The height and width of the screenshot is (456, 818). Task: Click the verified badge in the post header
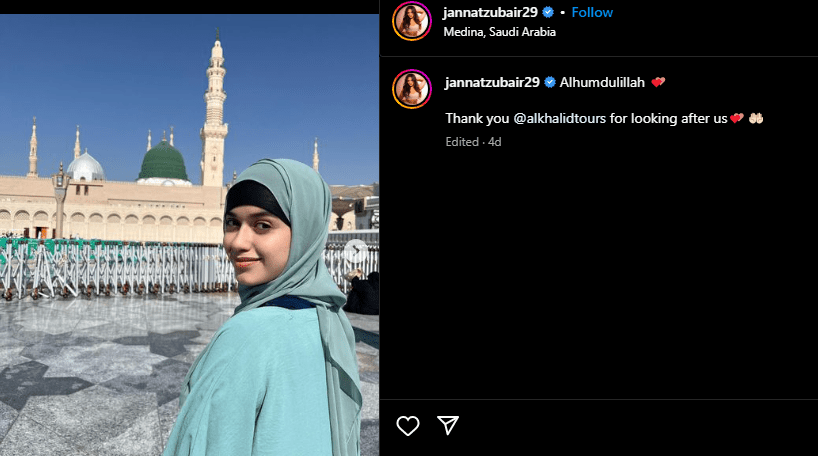point(548,12)
